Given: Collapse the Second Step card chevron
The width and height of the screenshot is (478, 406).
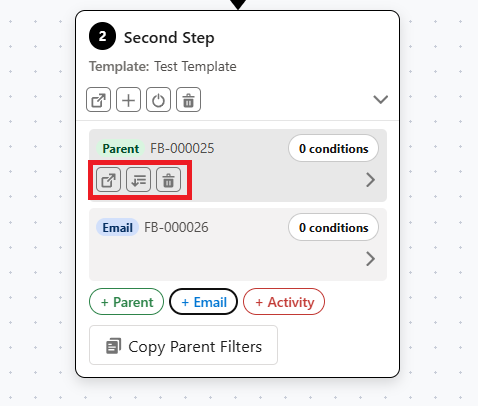Looking at the screenshot, I should 380,99.
